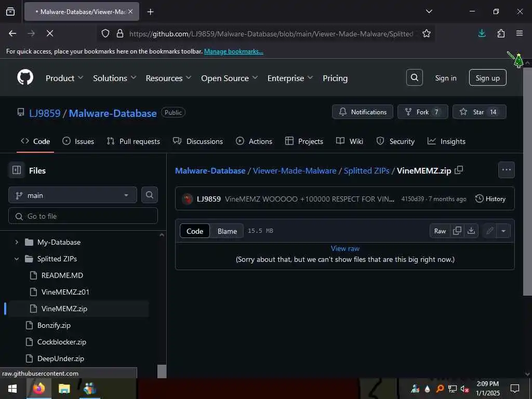Open the three-dot more file actions menu
The image size is (532, 399).
coord(506,170)
